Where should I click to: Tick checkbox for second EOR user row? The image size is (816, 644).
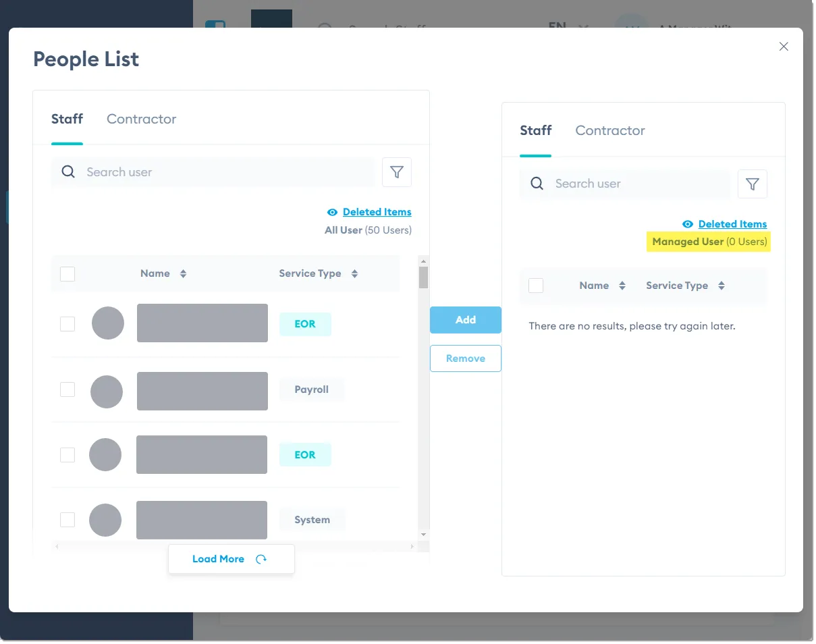click(67, 455)
